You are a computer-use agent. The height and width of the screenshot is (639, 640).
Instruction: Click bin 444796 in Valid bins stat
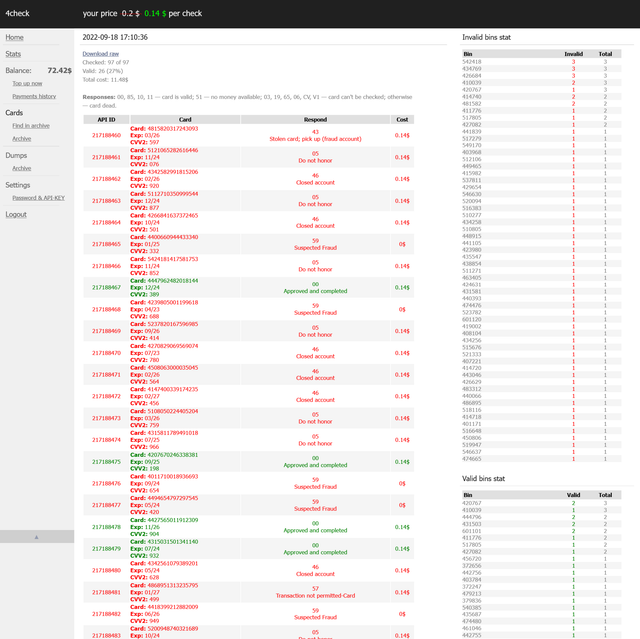click(x=471, y=517)
